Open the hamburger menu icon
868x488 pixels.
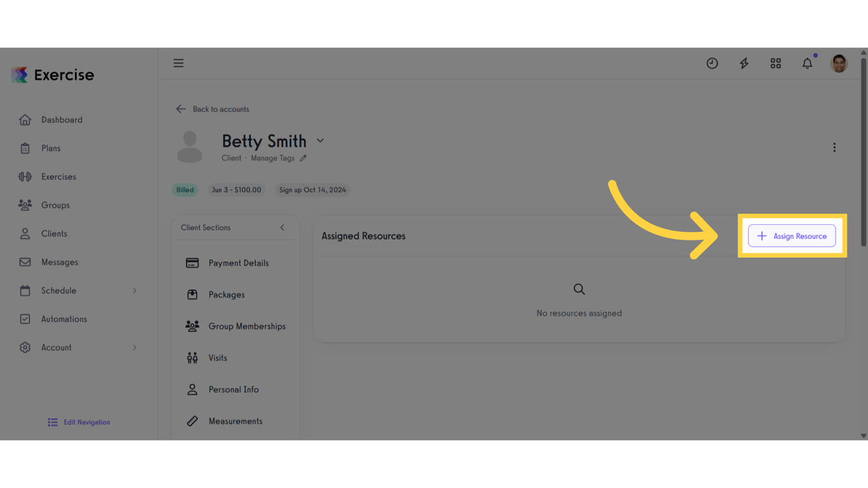[179, 63]
